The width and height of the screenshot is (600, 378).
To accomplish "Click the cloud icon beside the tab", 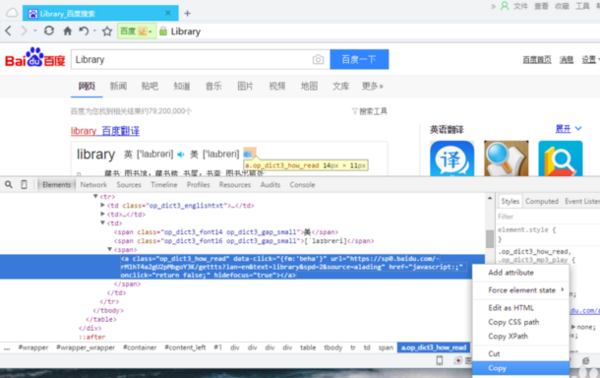I will pos(12,13).
